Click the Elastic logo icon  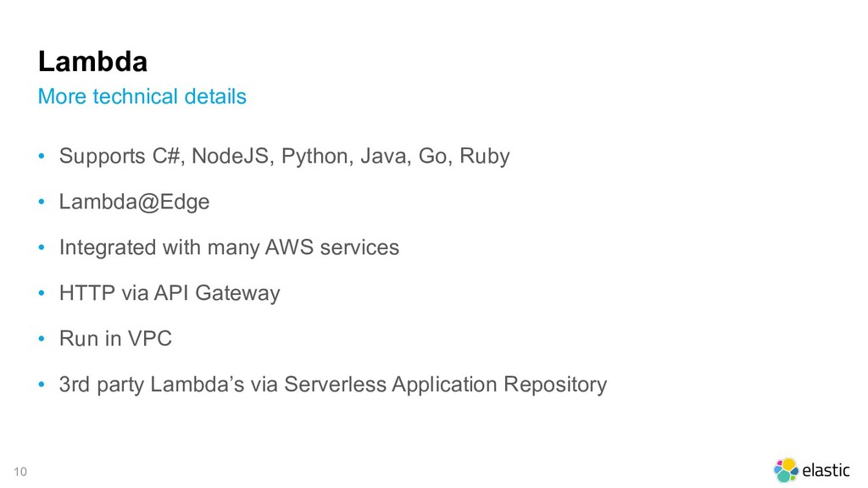click(x=786, y=469)
